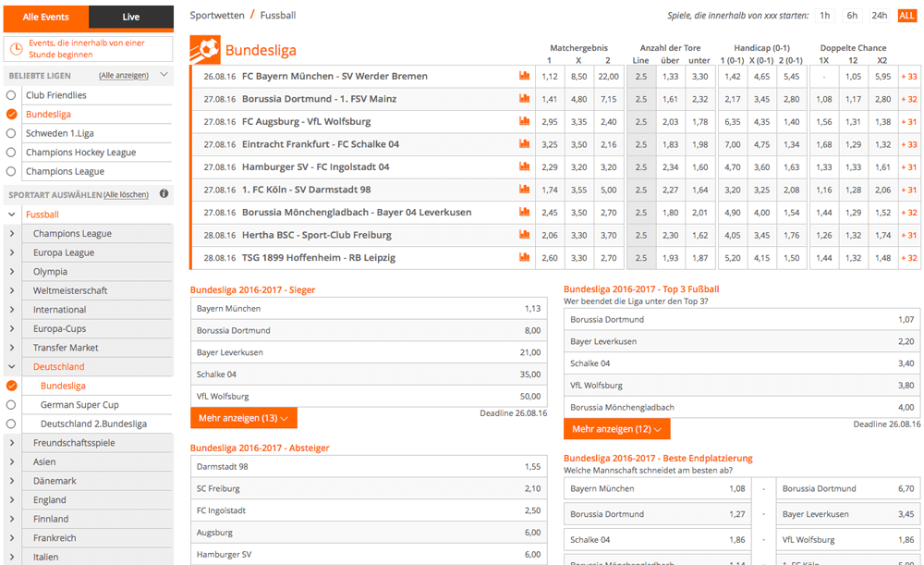Switch to the Alle Events tab
The image size is (924, 565).
[x=46, y=17]
